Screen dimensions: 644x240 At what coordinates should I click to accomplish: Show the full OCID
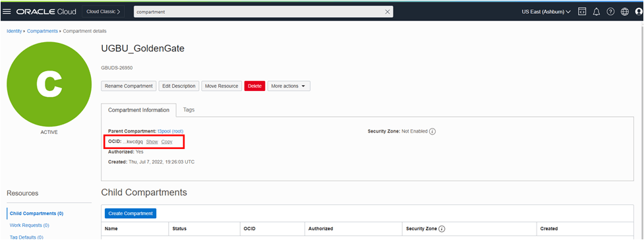coord(152,142)
